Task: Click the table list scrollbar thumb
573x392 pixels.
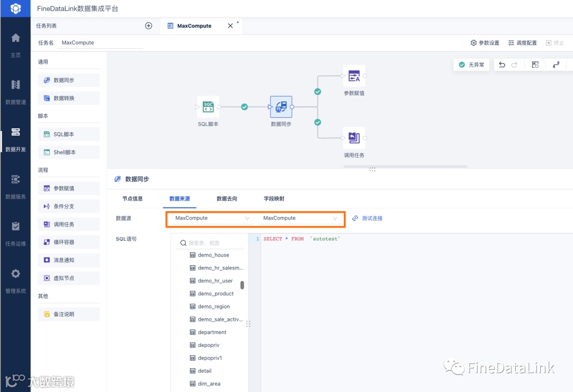Action: coord(242,285)
